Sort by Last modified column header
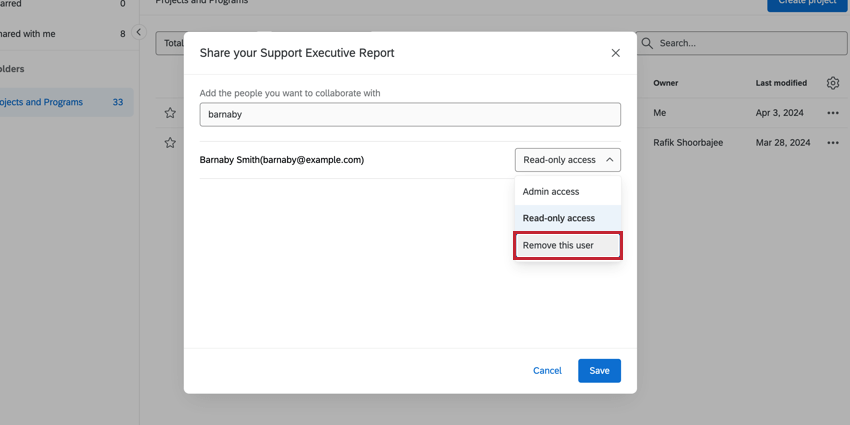This screenshot has height=425, width=850. click(781, 83)
